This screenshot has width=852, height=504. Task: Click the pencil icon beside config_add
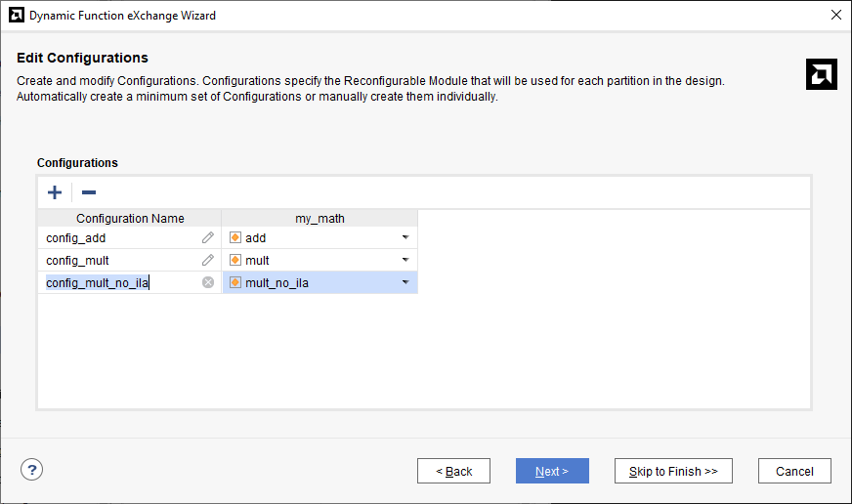pyautogui.click(x=208, y=237)
